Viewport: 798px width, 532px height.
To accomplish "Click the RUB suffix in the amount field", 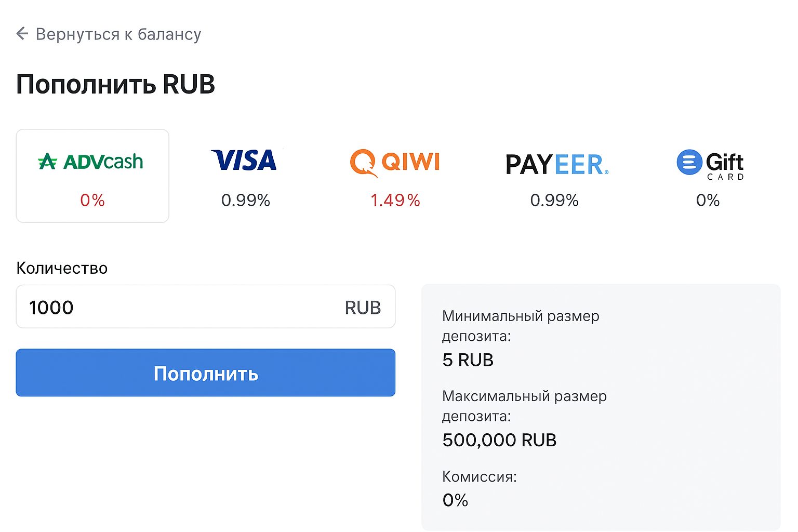I will [363, 308].
